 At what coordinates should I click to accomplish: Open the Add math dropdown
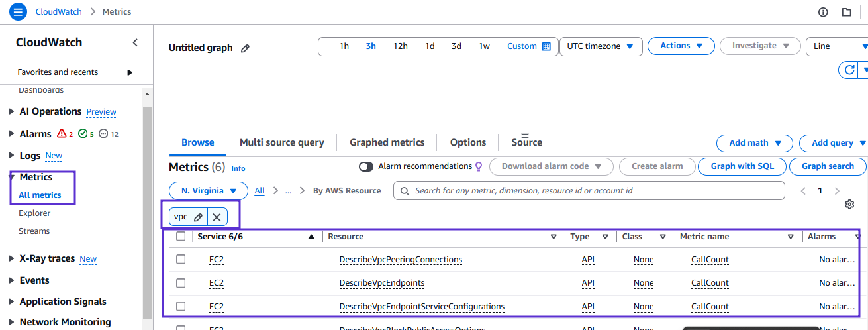tap(755, 143)
